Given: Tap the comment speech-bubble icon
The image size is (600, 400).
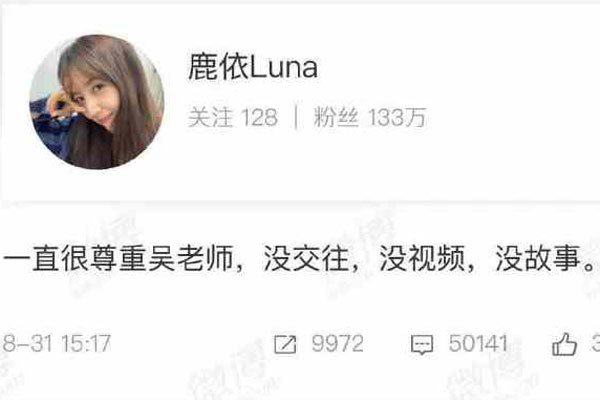Looking at the screenshot, I should coord(422,344).
